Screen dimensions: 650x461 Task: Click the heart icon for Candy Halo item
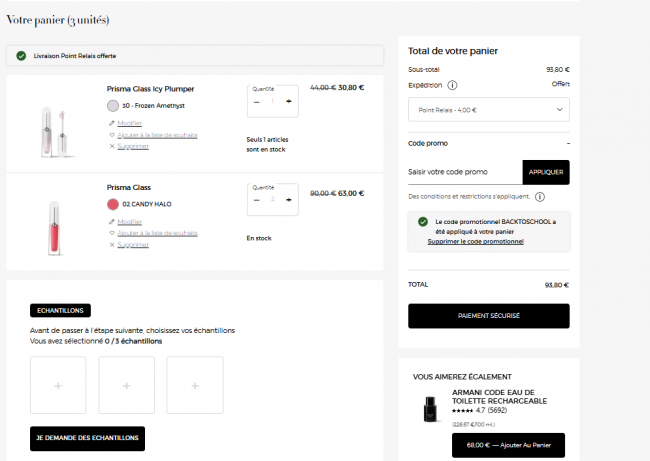(x=112, y=233)
